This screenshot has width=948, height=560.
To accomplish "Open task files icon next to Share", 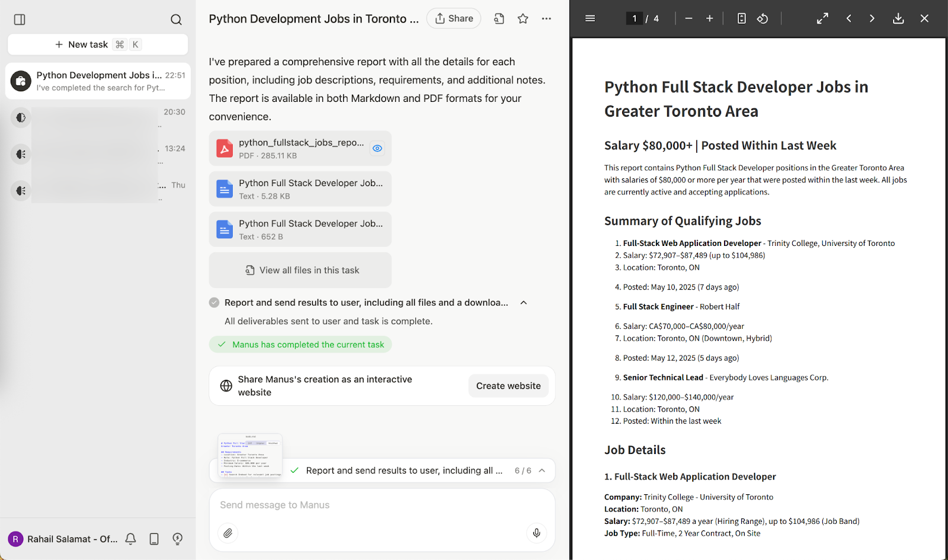I will (x=499, y=19).
